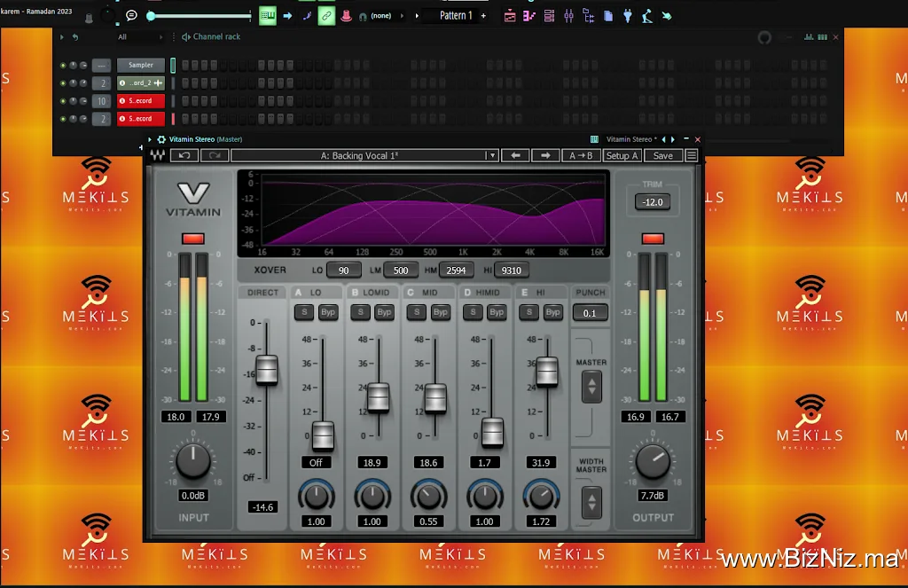Open the headphone (none) output selector
The height and width of the screenshot is (588, 908).
click(380, 16)
